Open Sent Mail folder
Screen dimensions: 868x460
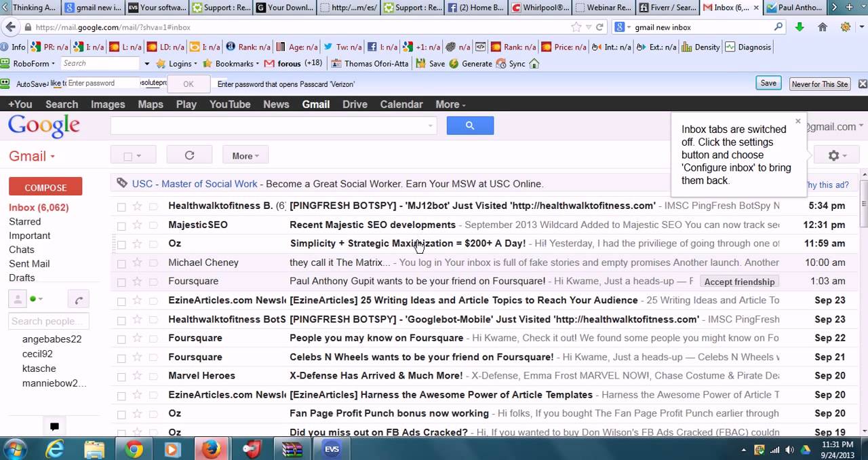pyautogui.click(x=29, y=263)
